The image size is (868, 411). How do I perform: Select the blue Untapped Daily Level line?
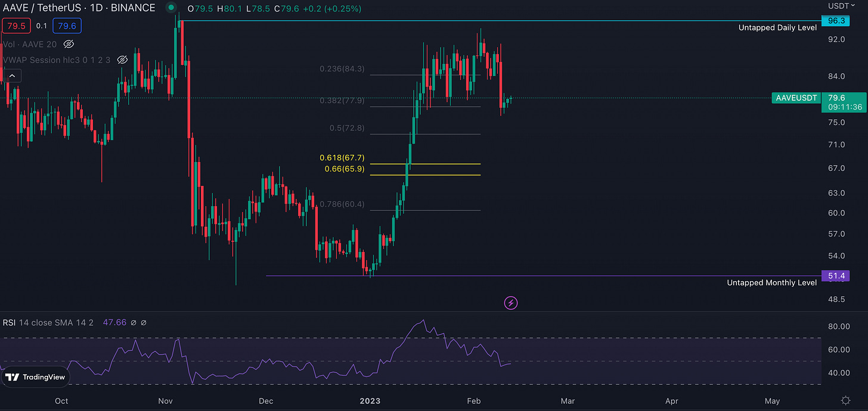coord(501,21)
